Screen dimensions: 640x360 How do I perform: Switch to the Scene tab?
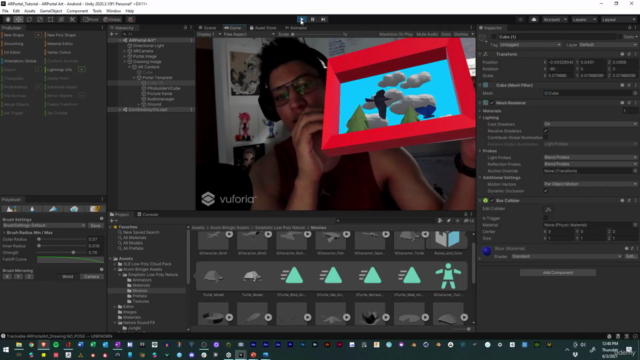(207, 28)
